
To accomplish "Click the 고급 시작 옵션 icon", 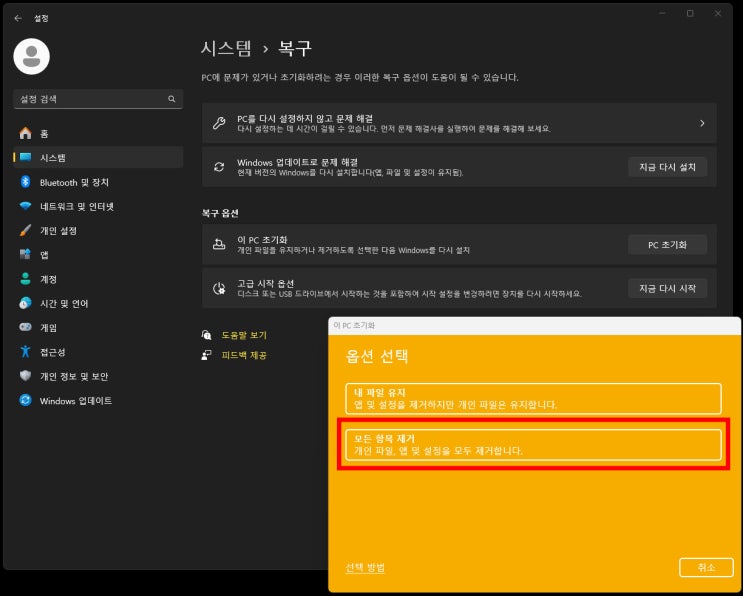I will click(219, 288).
